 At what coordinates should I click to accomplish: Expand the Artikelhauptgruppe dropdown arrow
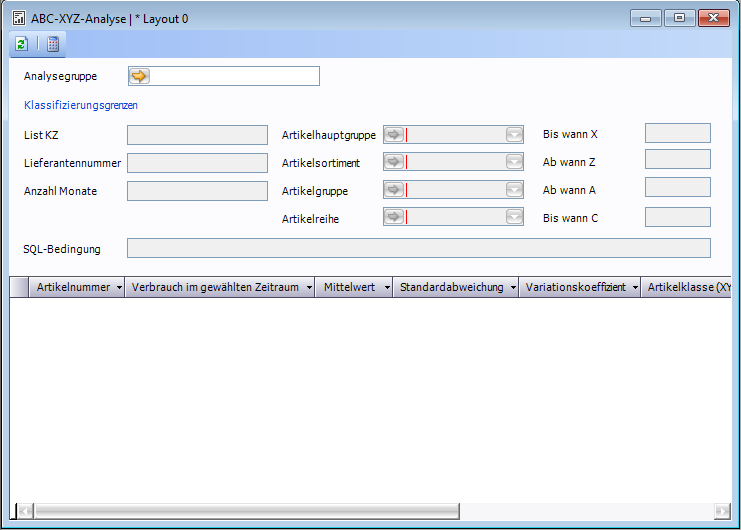tap(514, 135)
